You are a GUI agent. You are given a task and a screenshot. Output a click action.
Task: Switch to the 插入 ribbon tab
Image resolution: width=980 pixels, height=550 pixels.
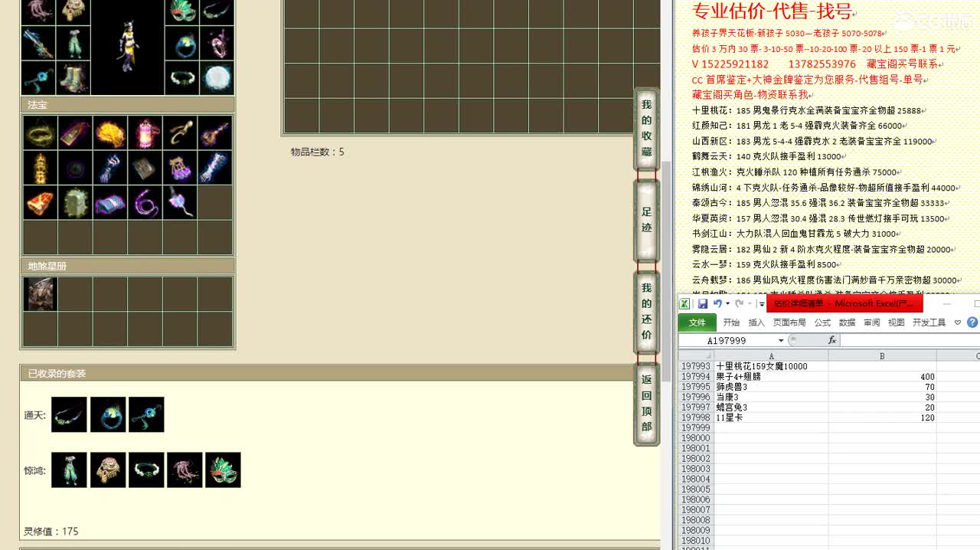click(756, 322)
